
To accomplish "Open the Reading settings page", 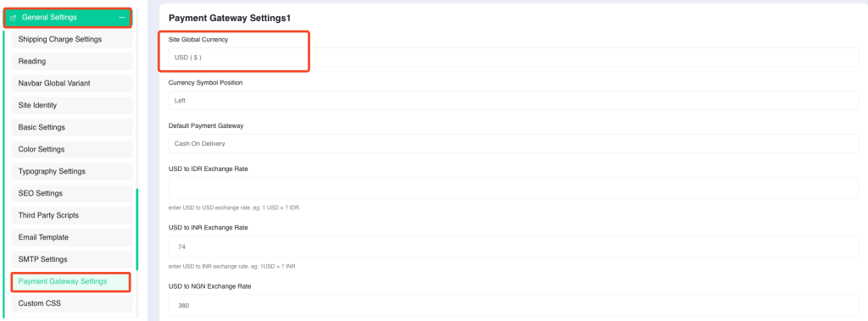I will [72, 62].
